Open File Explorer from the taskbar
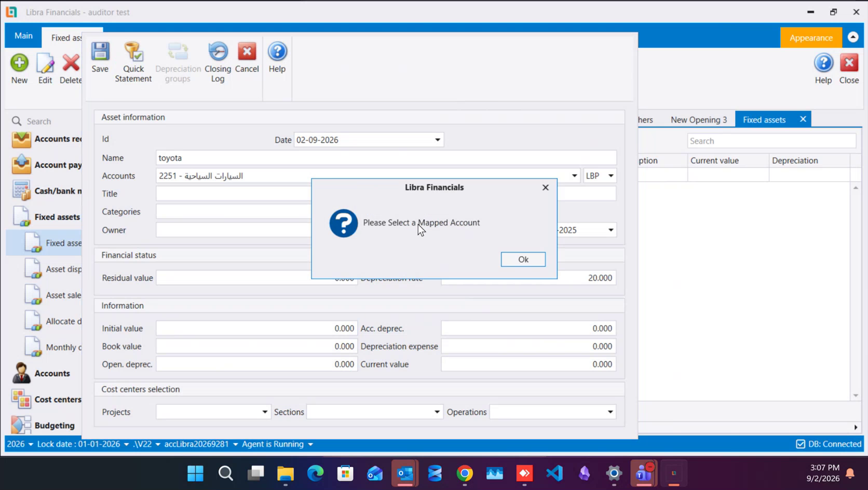This screenshot has height=490, width=868. point(286,473)
